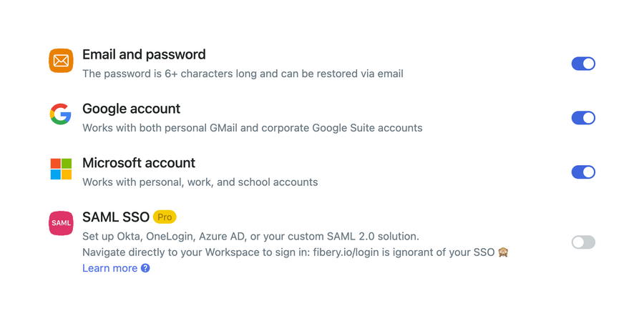Disable Email and password login toggle
This screenshot has height=321, width=644.
pyautogui.click(x=583, y=64)
